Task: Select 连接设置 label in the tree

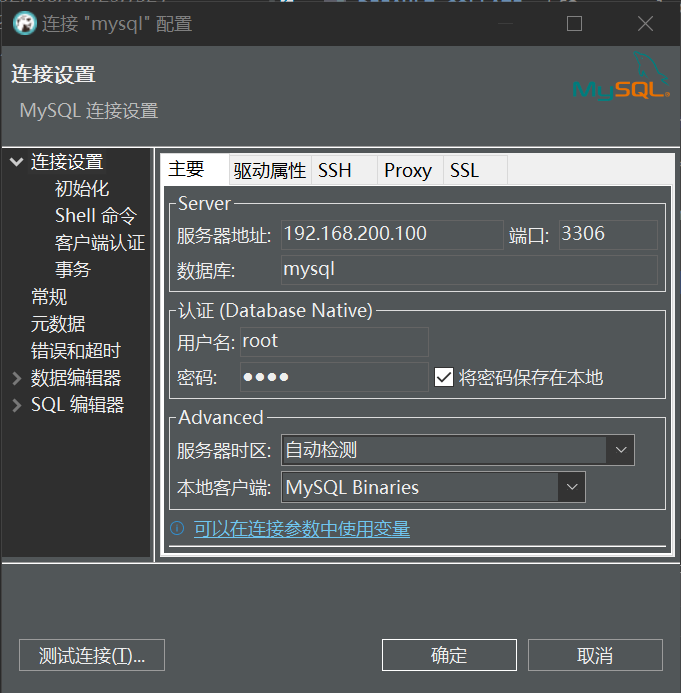Action: (x=67, y=162)
